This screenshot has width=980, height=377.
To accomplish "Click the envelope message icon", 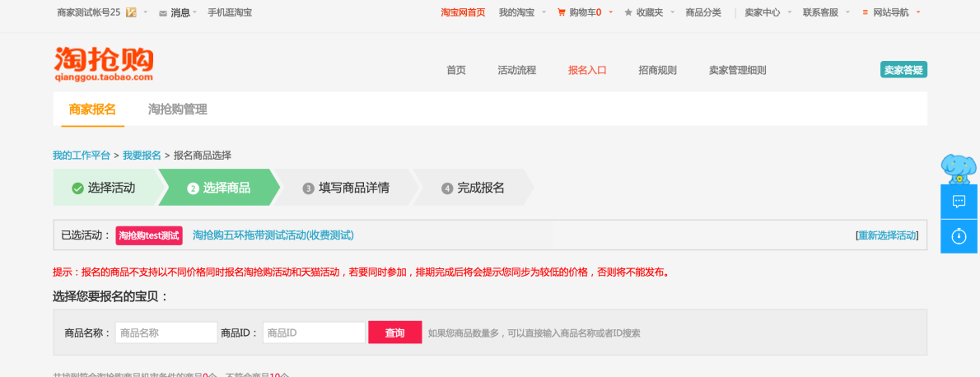I will 163,12.
